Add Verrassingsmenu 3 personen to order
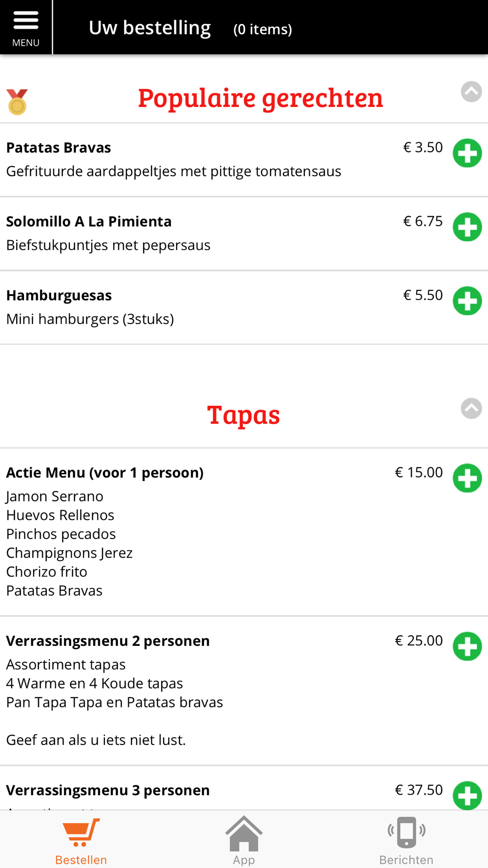 click(x=467, y=796)
